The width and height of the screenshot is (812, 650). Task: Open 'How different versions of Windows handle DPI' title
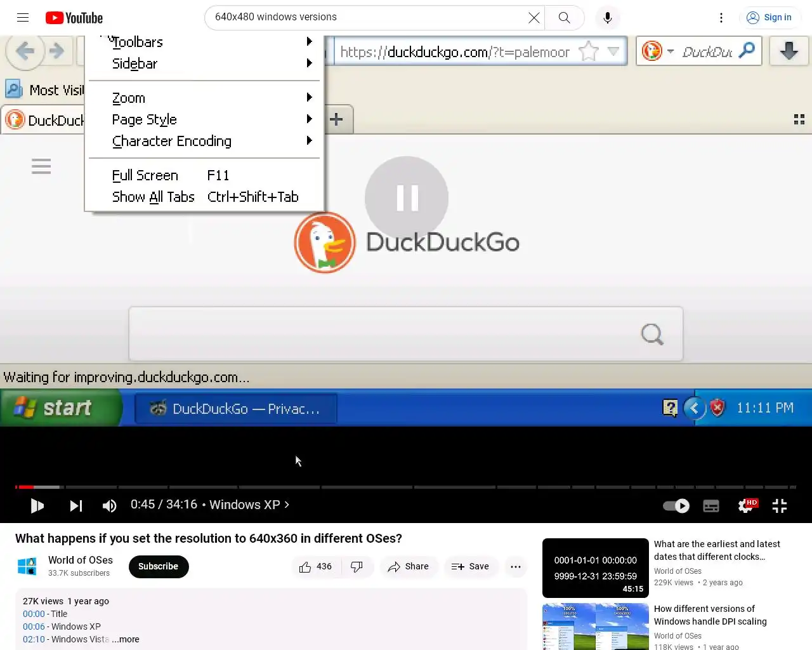coord(710,615)
